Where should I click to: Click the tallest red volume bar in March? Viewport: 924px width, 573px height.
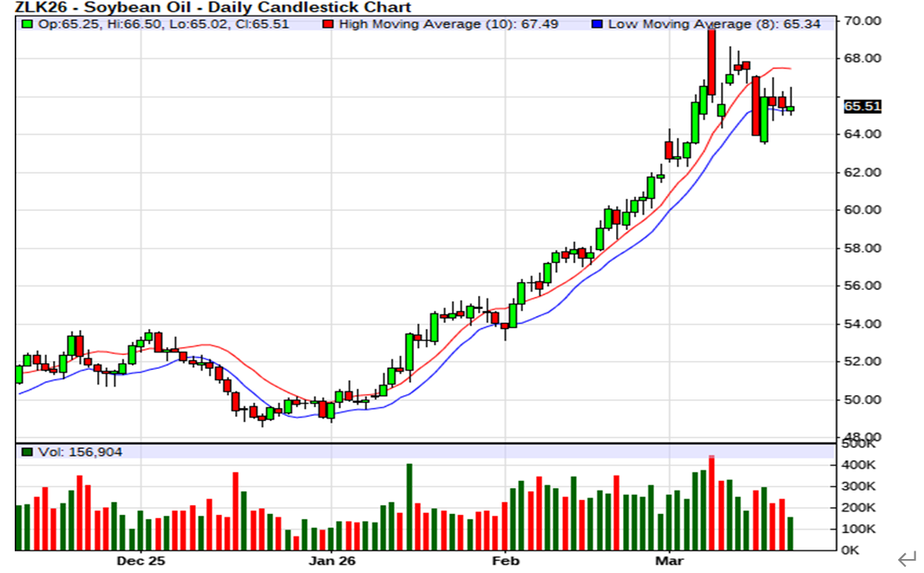pos(711,504)
